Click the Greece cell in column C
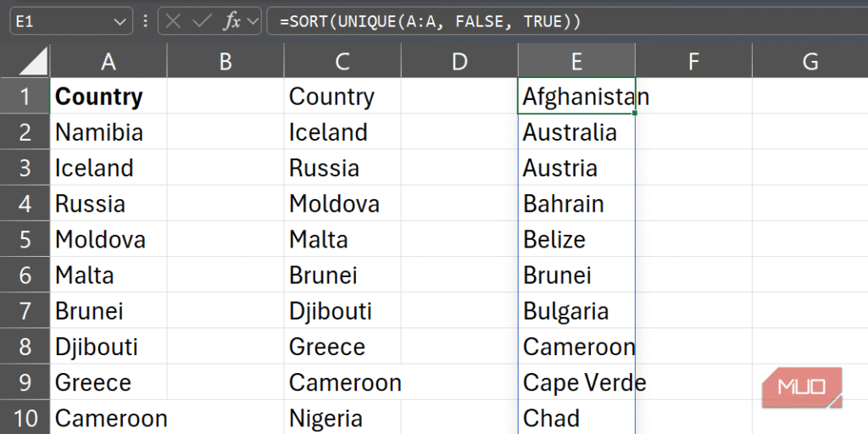 pos(342,346)
